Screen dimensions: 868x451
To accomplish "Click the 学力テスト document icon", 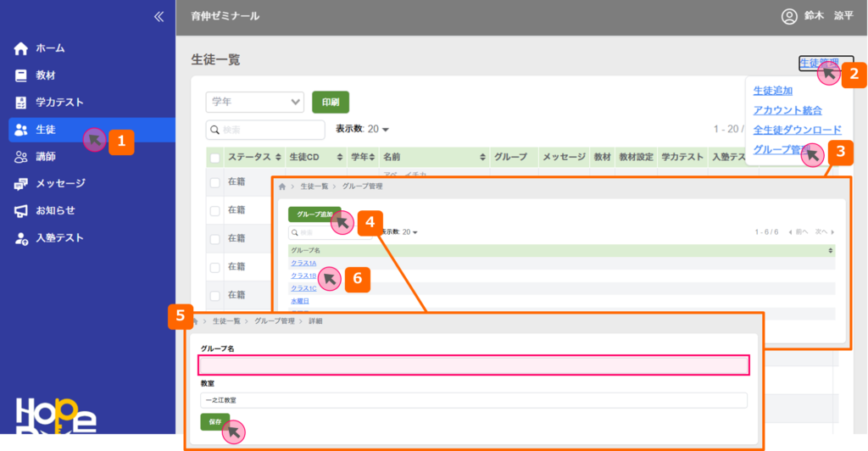I will (x=21, y=103).
